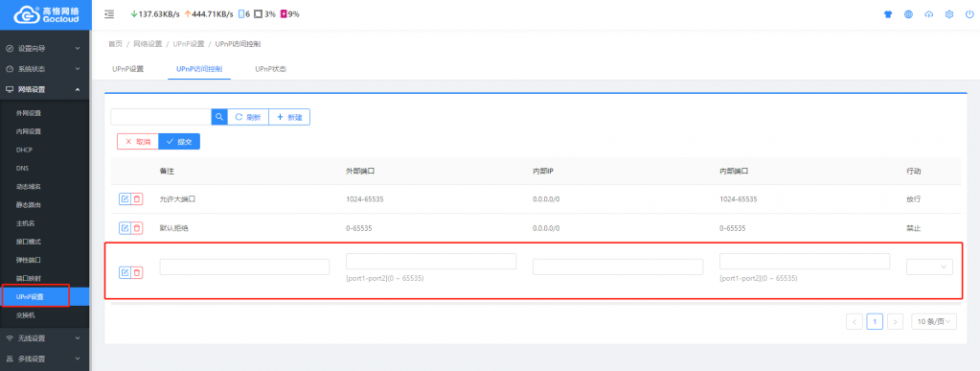
Task: Click the blue search magnifier icon
Action: (218, 117)
